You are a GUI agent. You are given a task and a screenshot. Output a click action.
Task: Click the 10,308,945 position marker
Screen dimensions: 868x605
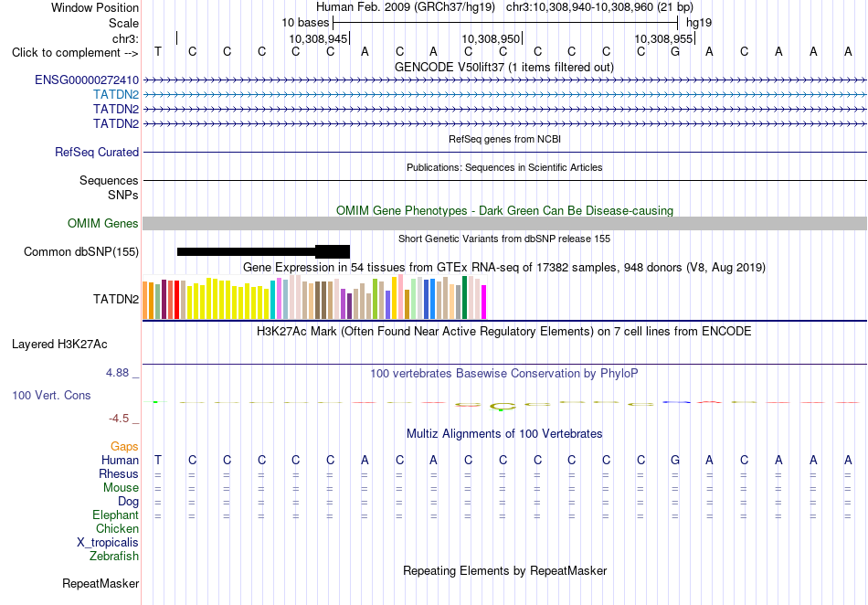[318, 39]
